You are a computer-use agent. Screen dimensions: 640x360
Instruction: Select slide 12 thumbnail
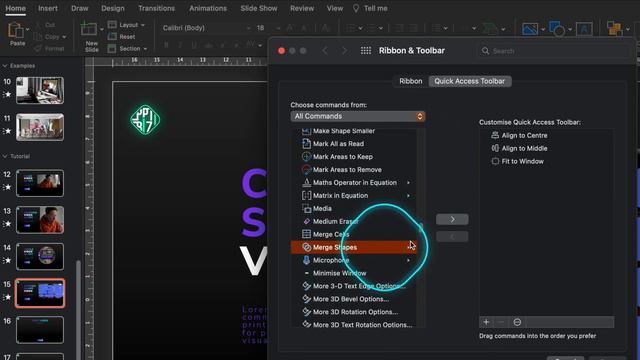point(40,183)
